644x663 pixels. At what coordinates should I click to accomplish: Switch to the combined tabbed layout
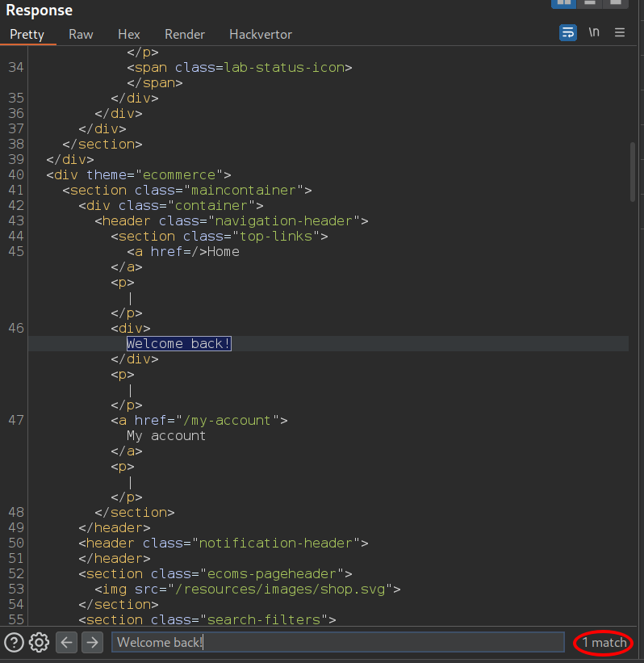tap(617, 2)
